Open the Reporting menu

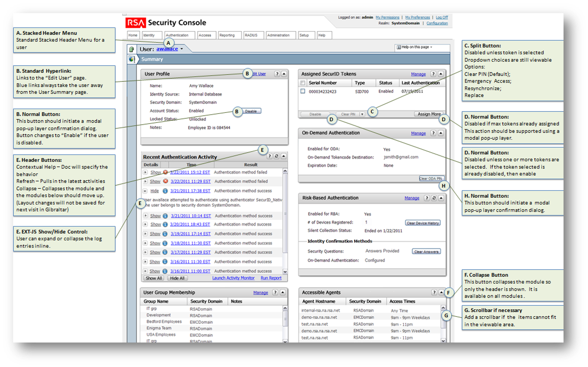point(229,35)
